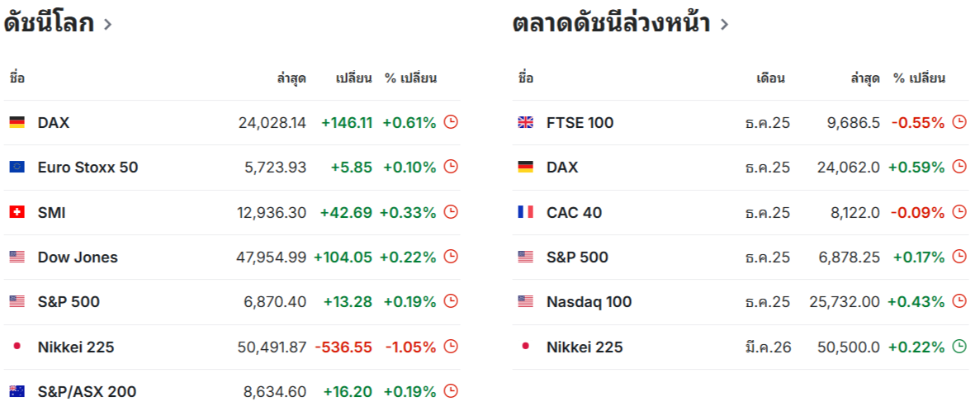Click the Germany flag icon beside DAX in world indices

click(x=17, y=123)
